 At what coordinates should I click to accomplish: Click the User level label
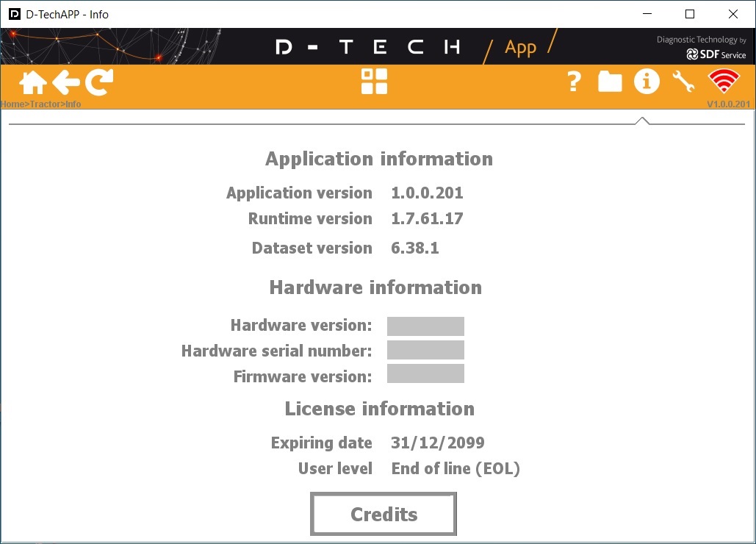pyautogui.click(x=335, y=469)
